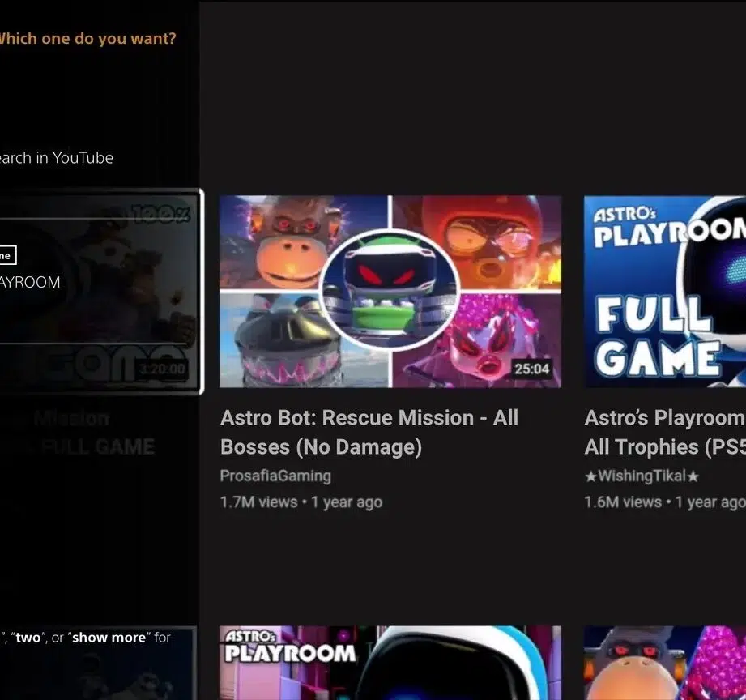This screenshot has width=746, height=700.
Task: Open the Astro Bot All Bosses video thumbnail
Action: (390, 291)
